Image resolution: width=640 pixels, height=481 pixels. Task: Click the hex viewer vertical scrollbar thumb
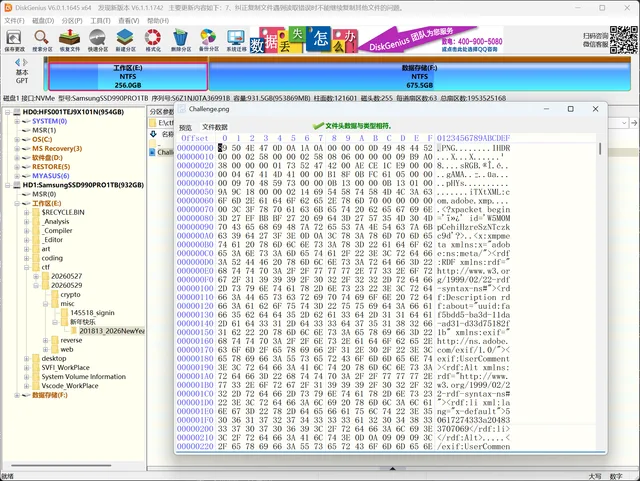click(x=600, y=149)
